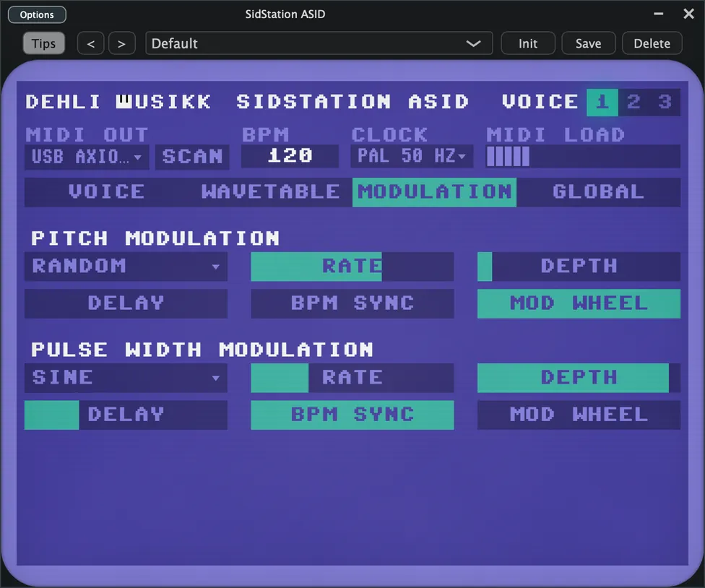Adjust the pitch modulation DELAY slider
Image resolution: width=705 pixels, height=588 pixels.
[x=126, y=303]
